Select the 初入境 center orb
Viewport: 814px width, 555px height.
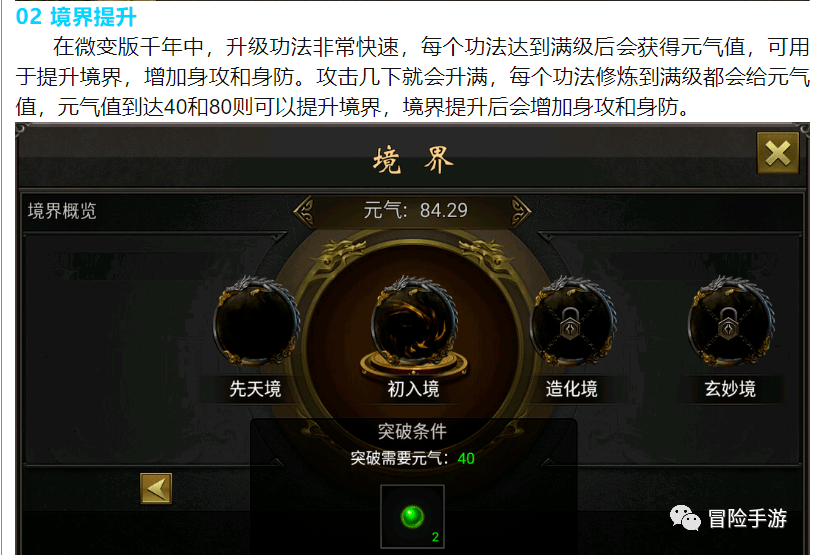click(x=414, y=324)
